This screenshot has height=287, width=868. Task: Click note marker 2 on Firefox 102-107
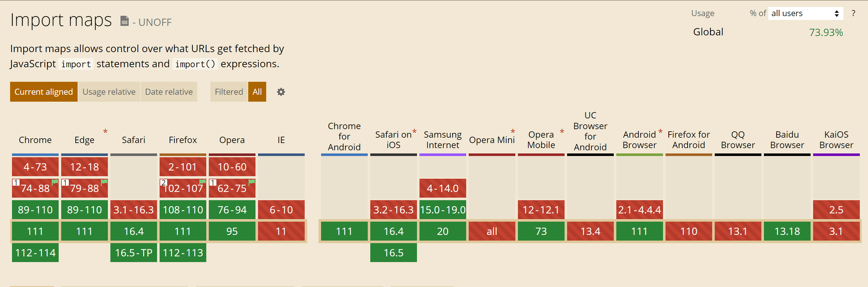pyautogui.click(x=163, y=182)
